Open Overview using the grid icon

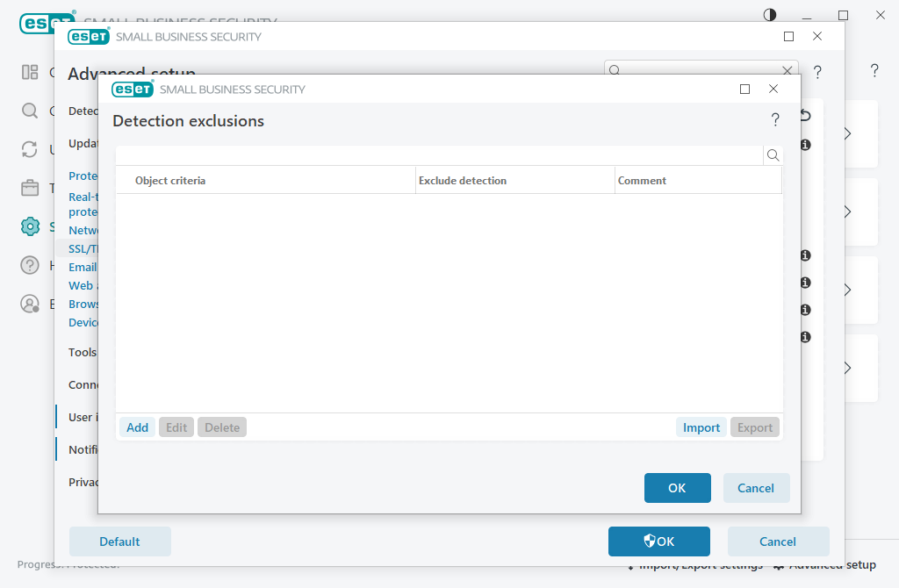tap(30, 72)
